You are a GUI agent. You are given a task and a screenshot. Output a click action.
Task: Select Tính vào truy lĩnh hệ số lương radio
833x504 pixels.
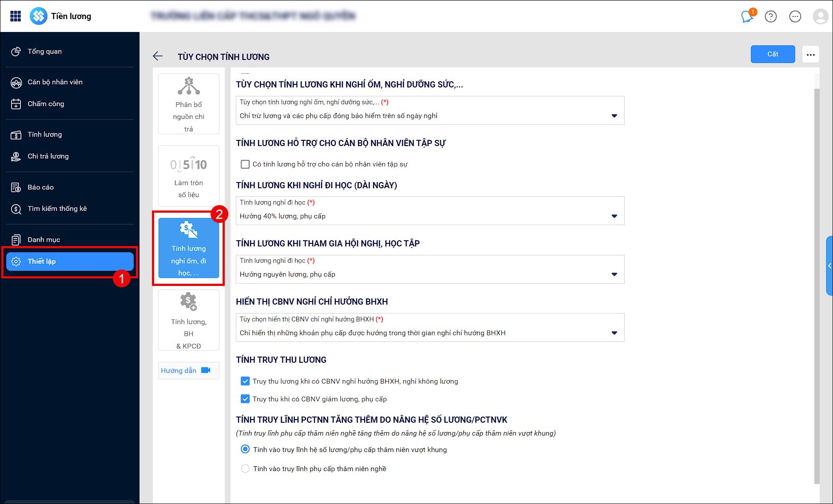tap(245, 449)
